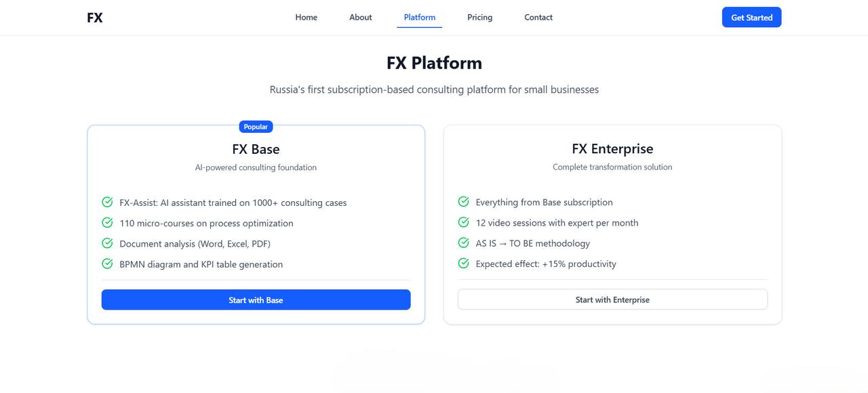Click checkmark icon next to BPMN diagram
This screenshot has height=393, width=868.
[x=107, y=264]
